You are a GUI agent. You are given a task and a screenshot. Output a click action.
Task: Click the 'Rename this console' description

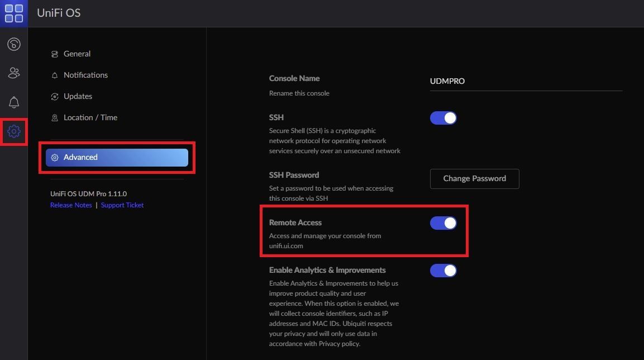click(x=299, y=93)
